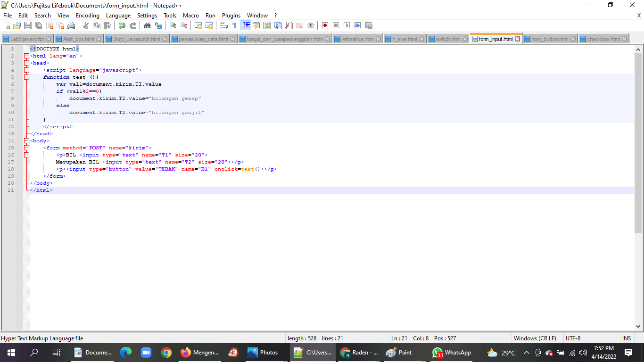Screen dimensions: 644x362
Task: Close the form_input.html tab
Action: 518,39
